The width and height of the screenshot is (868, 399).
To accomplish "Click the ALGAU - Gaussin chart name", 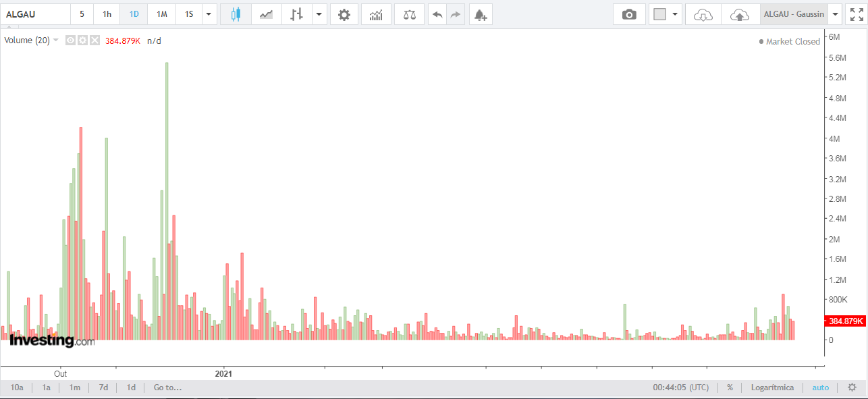I will click(x=794, y=14).
